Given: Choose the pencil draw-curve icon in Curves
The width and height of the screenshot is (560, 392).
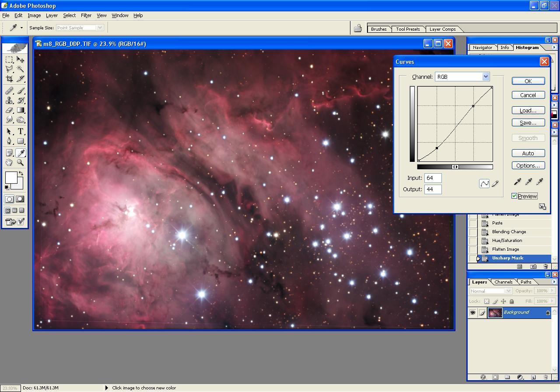Looking at the screenshot, I should (x=495, y=184).
